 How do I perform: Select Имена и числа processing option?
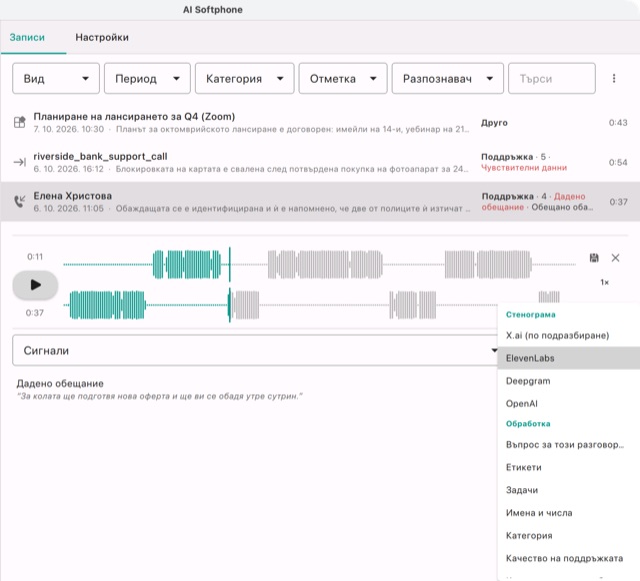(x=569, y=513)
